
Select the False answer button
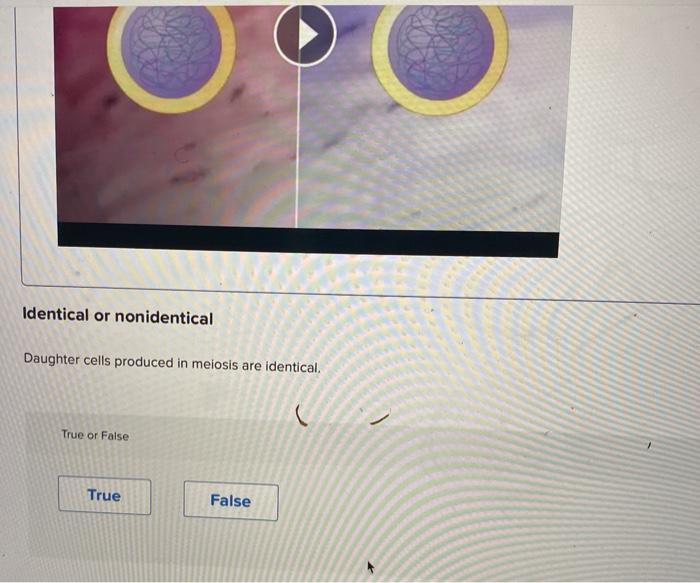tap(231, 500)
